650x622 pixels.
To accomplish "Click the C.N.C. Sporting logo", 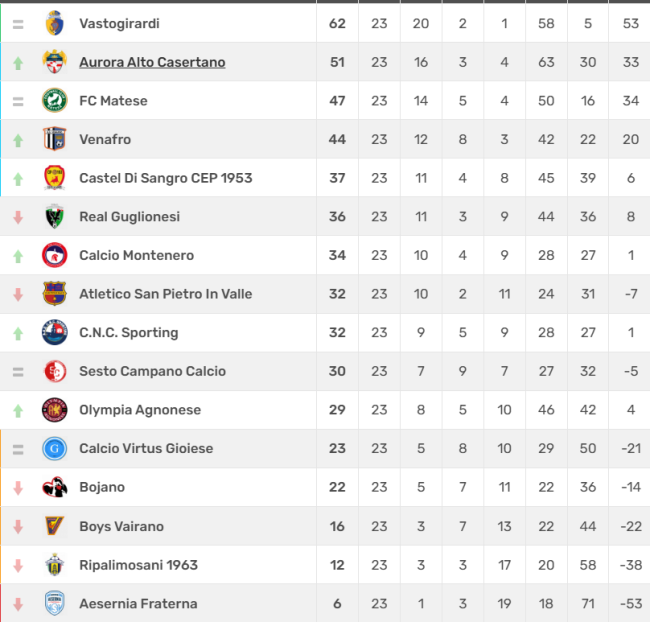I will coord(55,332).
